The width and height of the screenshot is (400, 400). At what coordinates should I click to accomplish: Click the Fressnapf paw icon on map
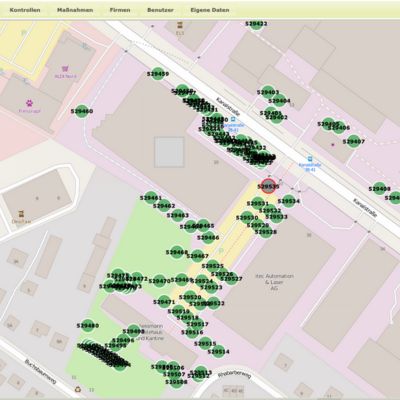tap(29, 103)
